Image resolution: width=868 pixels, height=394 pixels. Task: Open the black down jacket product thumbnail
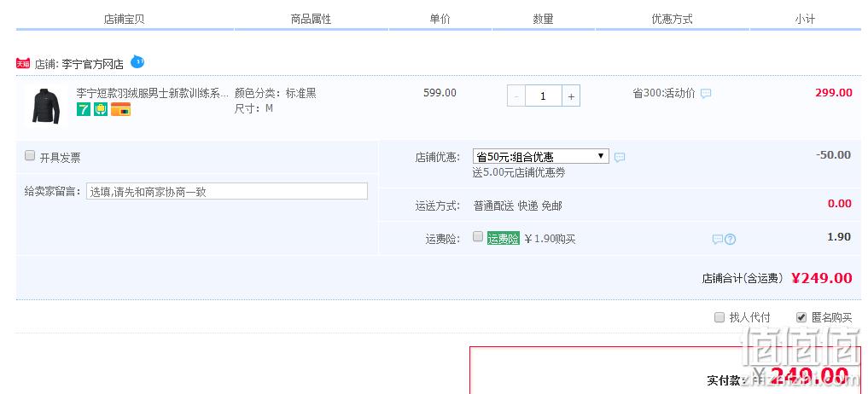point(46,107)
